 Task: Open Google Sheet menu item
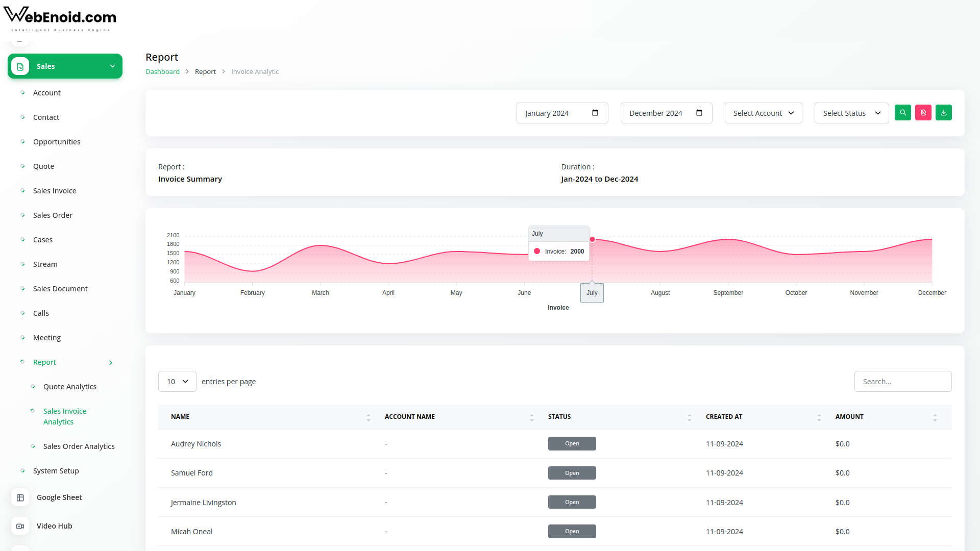click(59, 497)
